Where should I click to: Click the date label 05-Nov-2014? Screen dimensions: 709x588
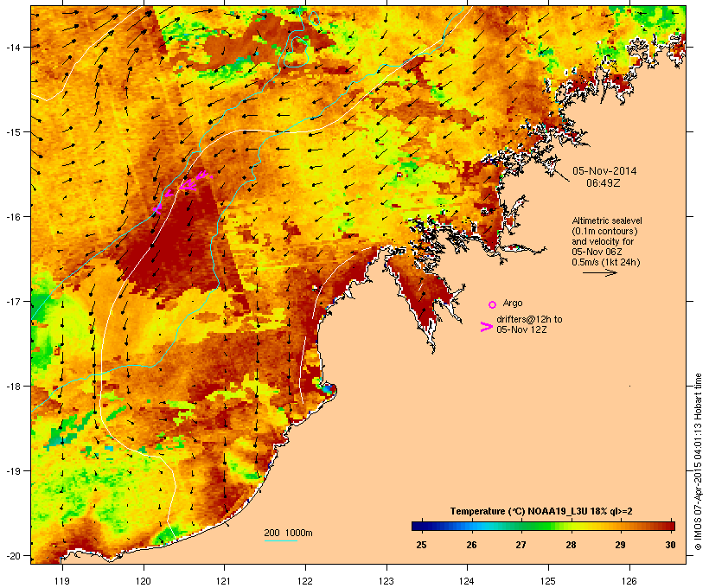(x=604, y=171)
